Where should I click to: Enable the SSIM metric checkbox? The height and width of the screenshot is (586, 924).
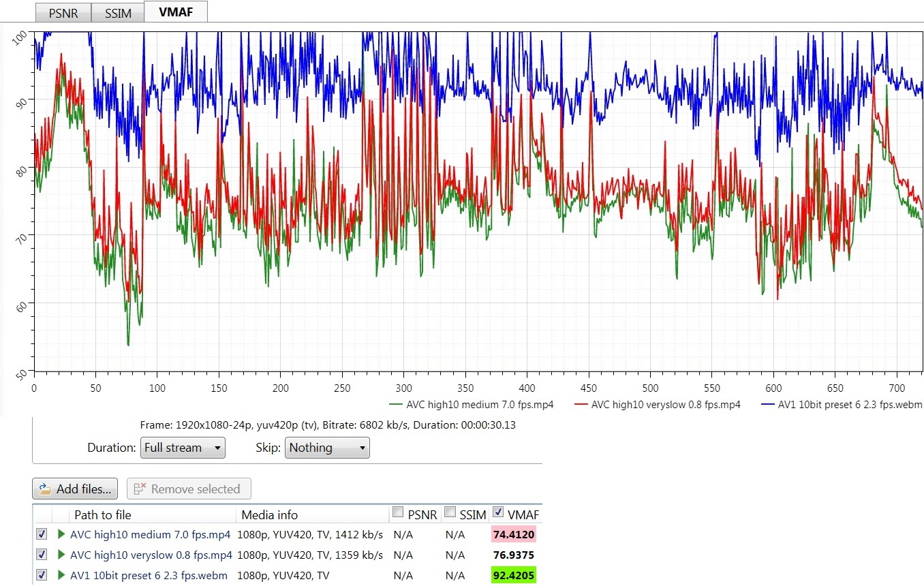click(450, 512)
